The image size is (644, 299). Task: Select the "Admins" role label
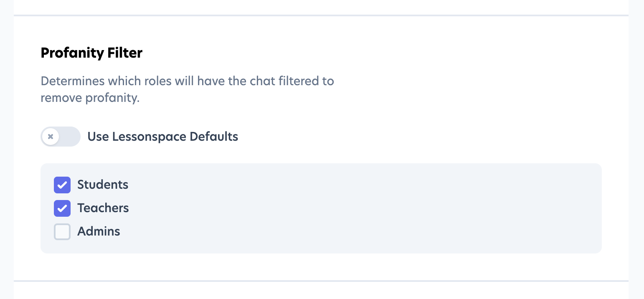99,231
